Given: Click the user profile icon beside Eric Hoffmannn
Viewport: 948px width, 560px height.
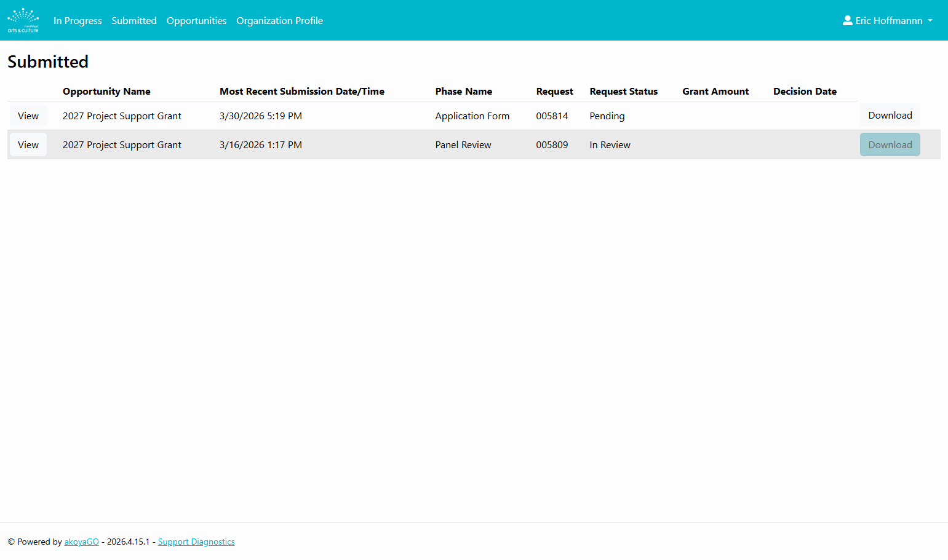Looking at the screenshot, I should click(847, 20).
